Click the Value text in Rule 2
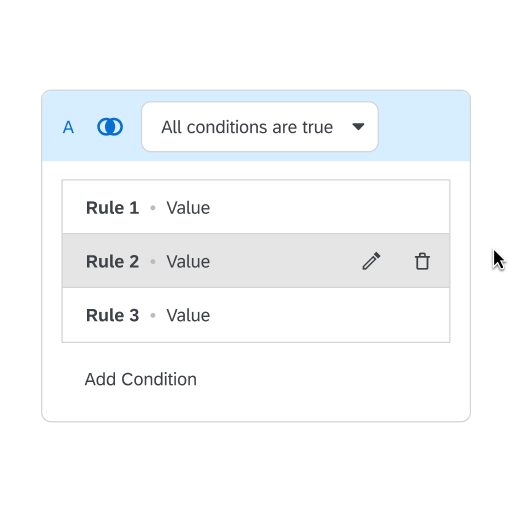This screenshot has height=512, width=512. [188, 262]
